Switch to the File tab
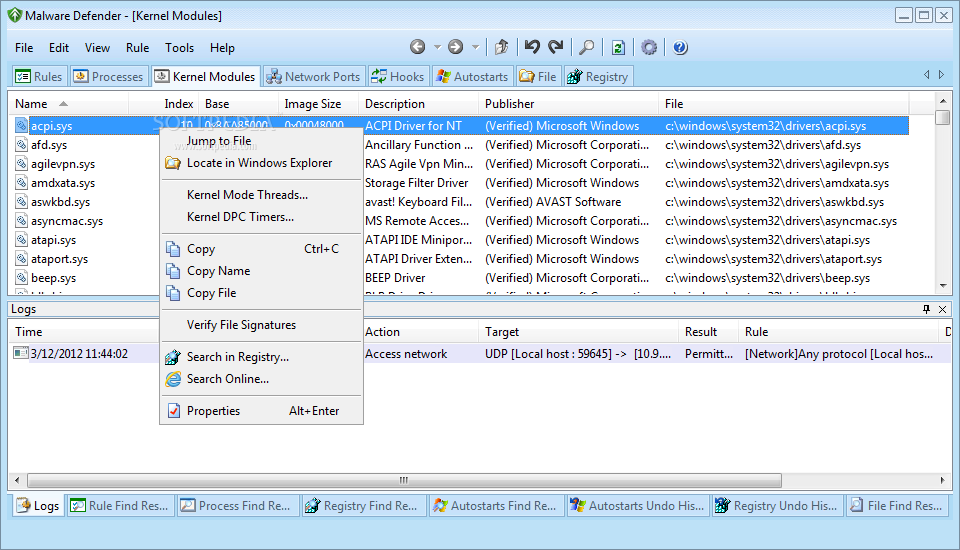This screenshot has height=550, width=960. 538,77
